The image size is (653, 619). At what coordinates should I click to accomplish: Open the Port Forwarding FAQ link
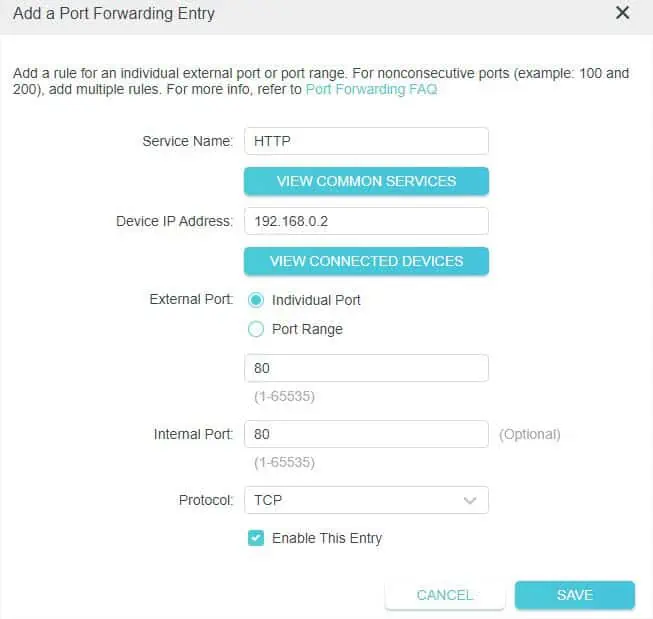click(371, 89)
